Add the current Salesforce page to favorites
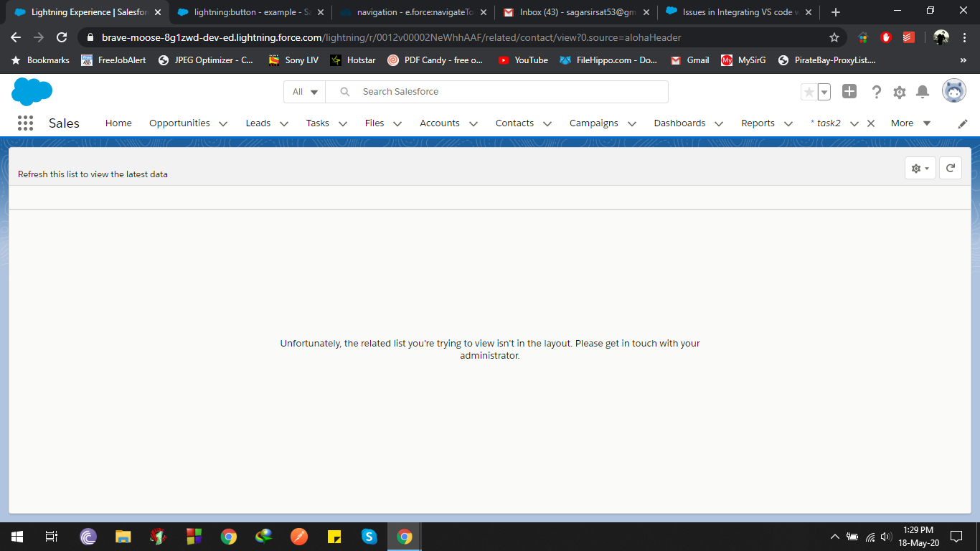The image size is (980, 551). pos(809,92)
